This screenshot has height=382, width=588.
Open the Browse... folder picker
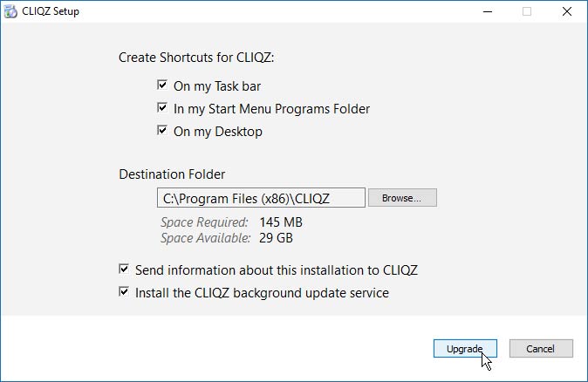[402, 198]
